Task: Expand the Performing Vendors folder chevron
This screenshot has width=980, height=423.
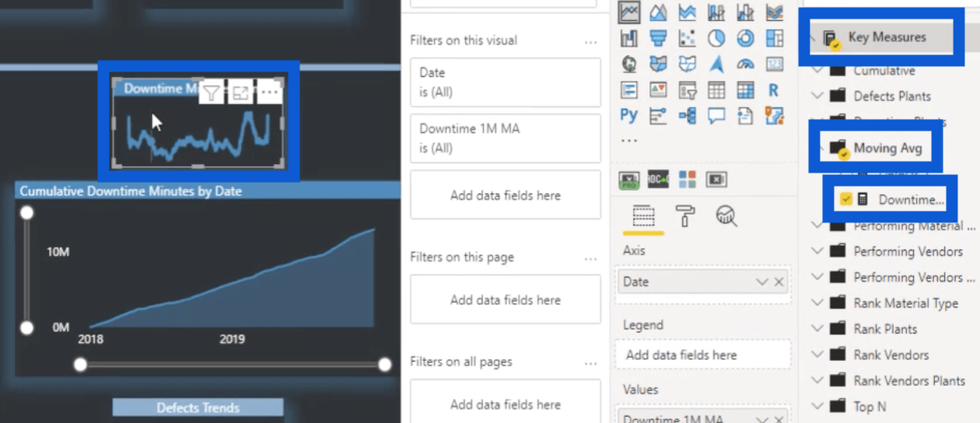Action: coord(817,251)
